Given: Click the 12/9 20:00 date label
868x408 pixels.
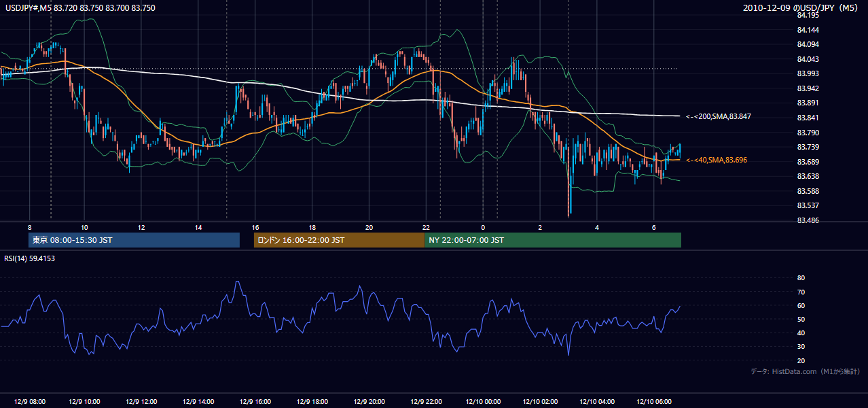Looking at the screenshot, I should coord(368,401).
